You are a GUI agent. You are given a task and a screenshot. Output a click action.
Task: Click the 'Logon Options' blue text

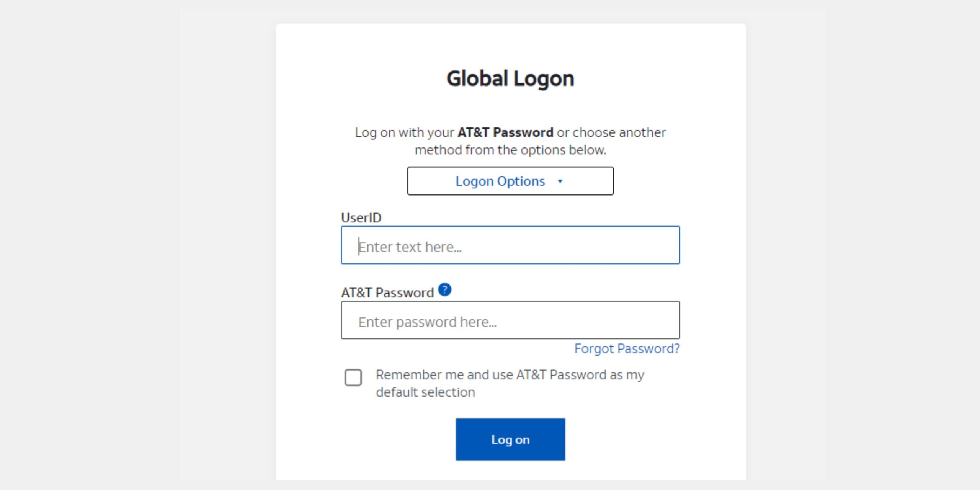point(500,181)
